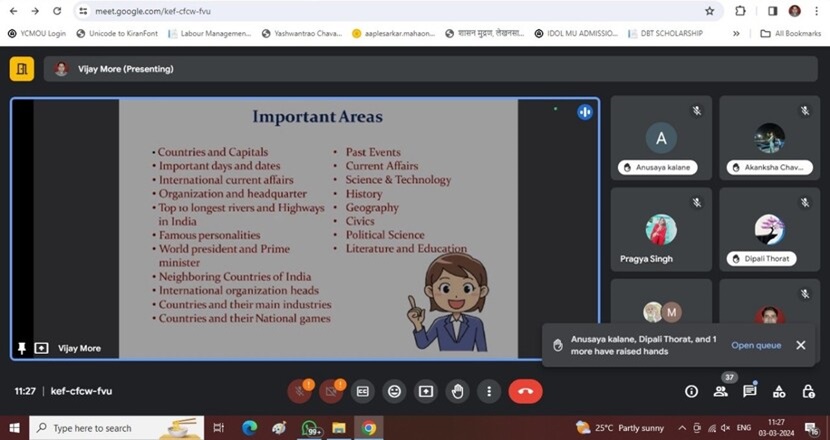Click the pin icon on Vijay More's presentation
This screenshot has width=830, height=440.
[22, 348]
